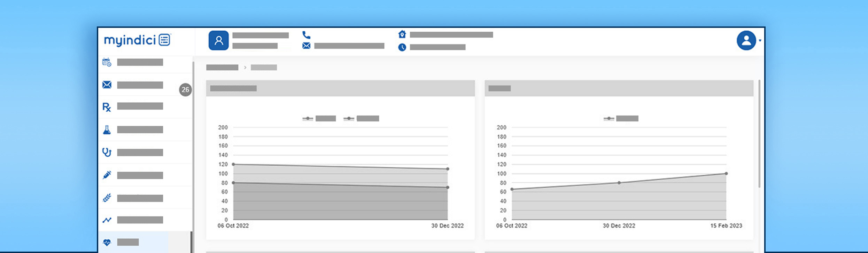Click the home address icon in header
Screen dimensions: 868x253
[x=402, y=34]
